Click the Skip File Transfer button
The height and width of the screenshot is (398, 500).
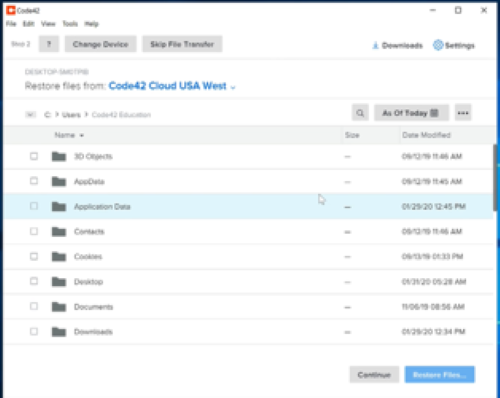tap(182, 44)
